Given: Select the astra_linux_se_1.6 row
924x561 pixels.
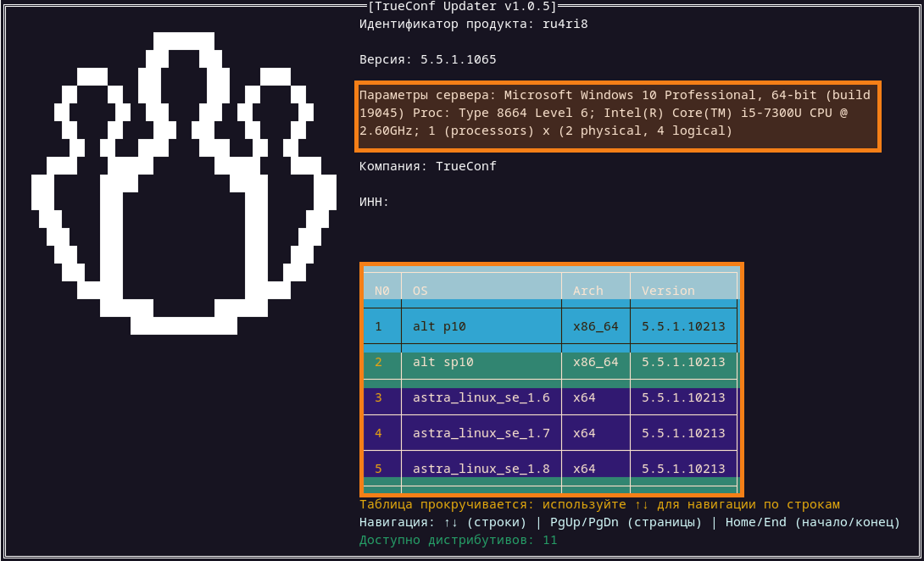Looking at the screenshot, I should click(550, 397).
